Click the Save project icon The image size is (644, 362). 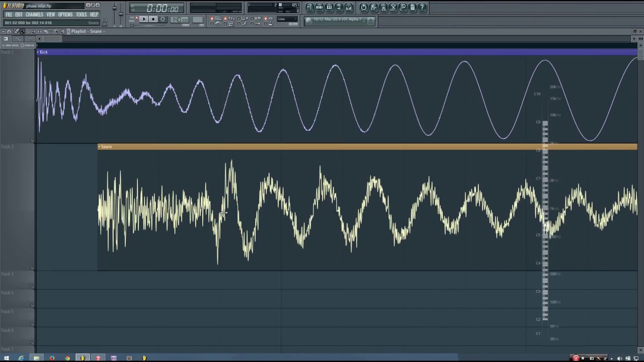tap(373, 7)
